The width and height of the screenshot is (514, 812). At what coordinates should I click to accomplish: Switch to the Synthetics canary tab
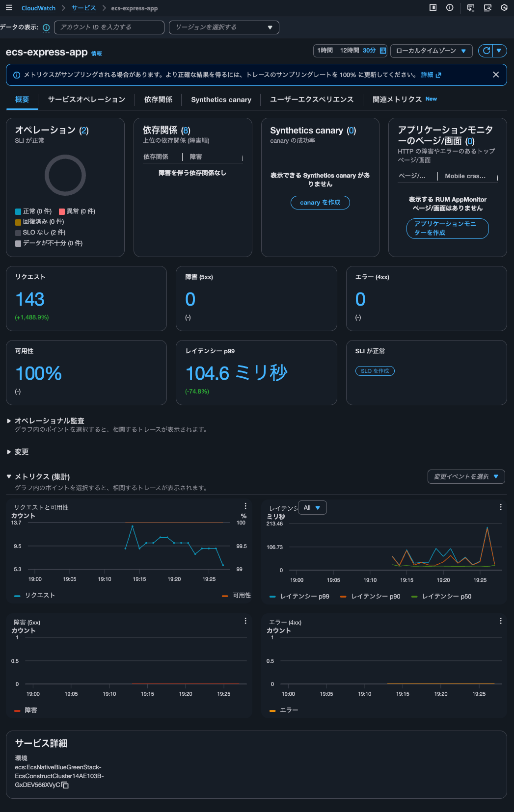pos(221,100)
